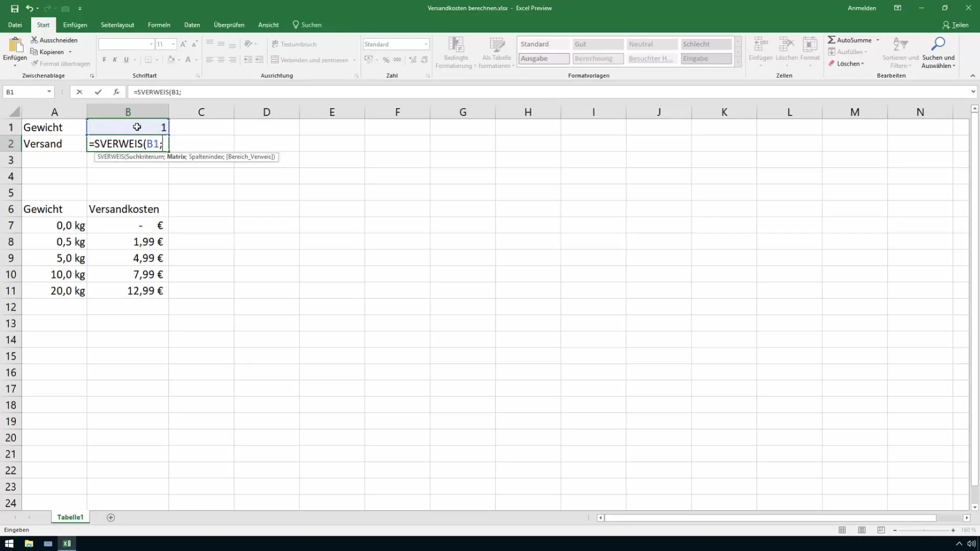Toggle middle vertical alignment
Screen dimensions: 980x551
(x=221, y=44)
